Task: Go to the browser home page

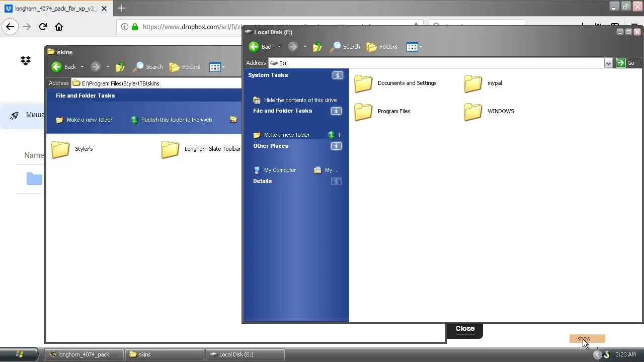Action: pyautogui.click(x=59, y=27)
